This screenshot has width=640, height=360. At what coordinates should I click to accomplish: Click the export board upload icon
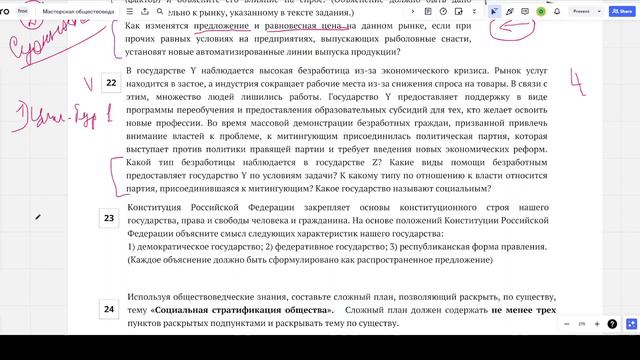pyautogui.click(x=145, y=11)
